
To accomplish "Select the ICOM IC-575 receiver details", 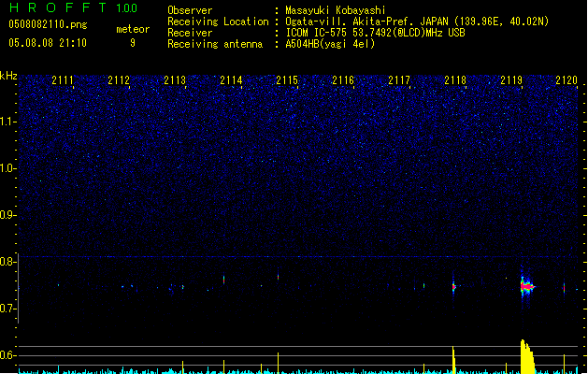I will click(376, 33).
